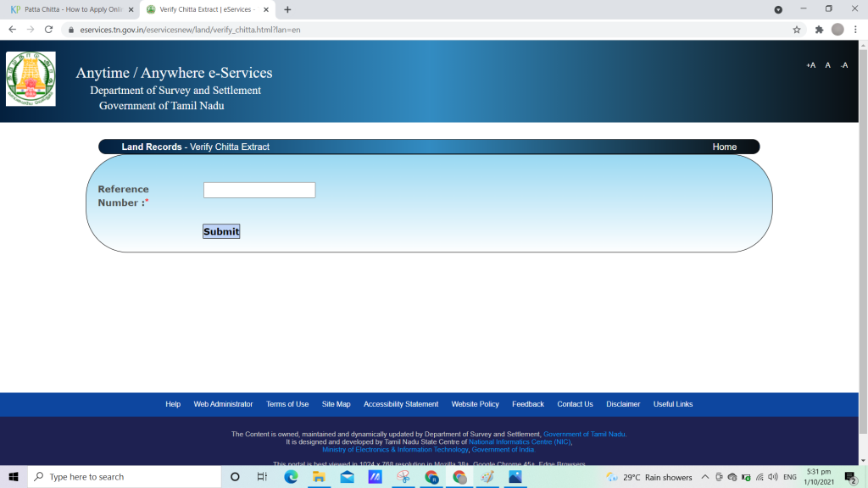Image resolution: width=868 pixels, height=488 pixels.
Task: Open Snip & Sketch from the taskbar
Action: [x=404, y=476]
